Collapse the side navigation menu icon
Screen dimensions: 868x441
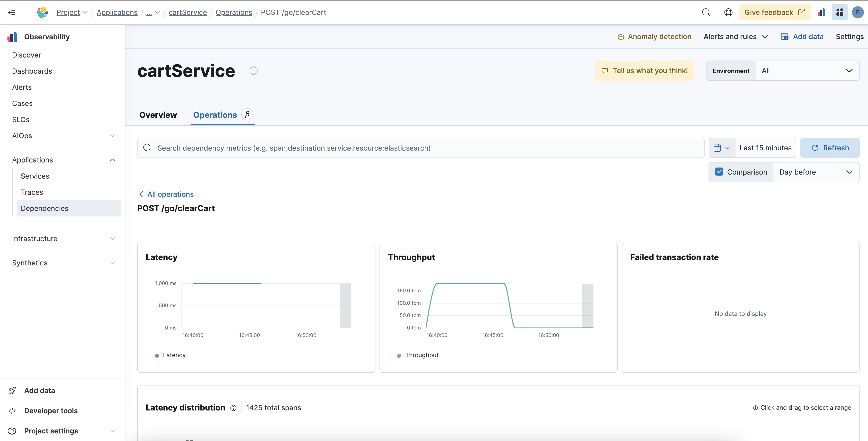[x=12, y=12]
